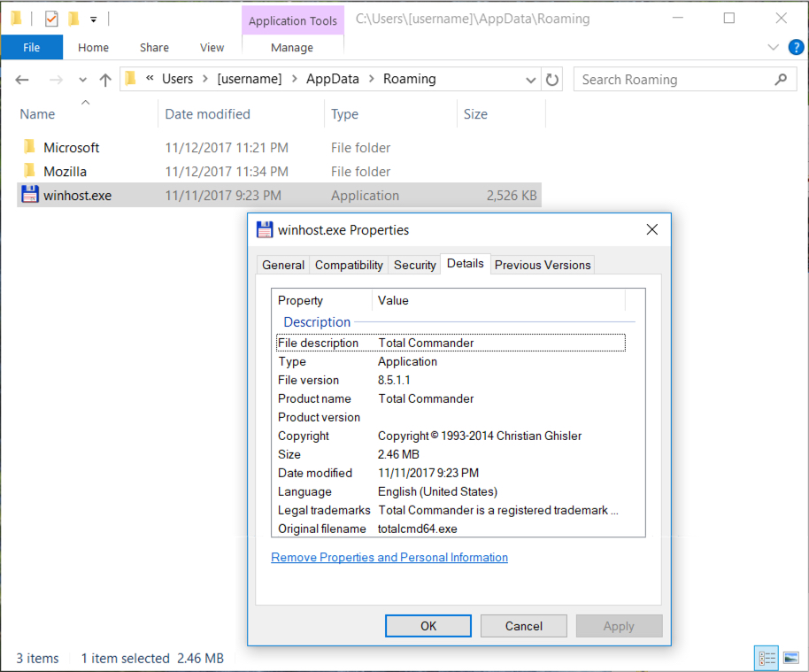Open the address bar history dropdown
The image size is (809, 672).
(x=530, y=80)
